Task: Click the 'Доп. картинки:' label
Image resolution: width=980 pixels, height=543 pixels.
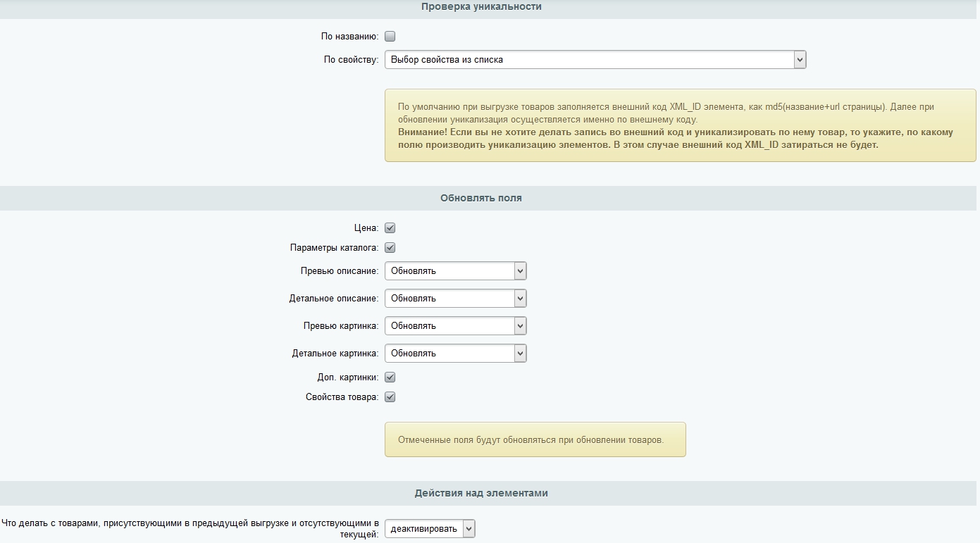Action: coord(348,377)
